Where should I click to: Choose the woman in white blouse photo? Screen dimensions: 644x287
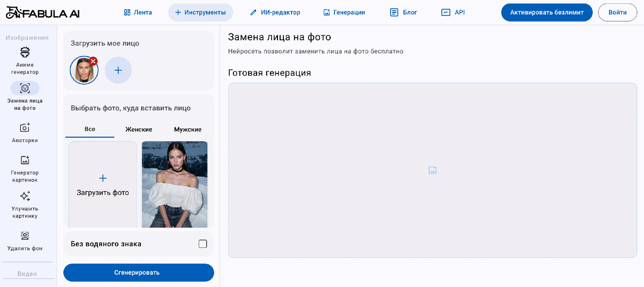point(174,185)
